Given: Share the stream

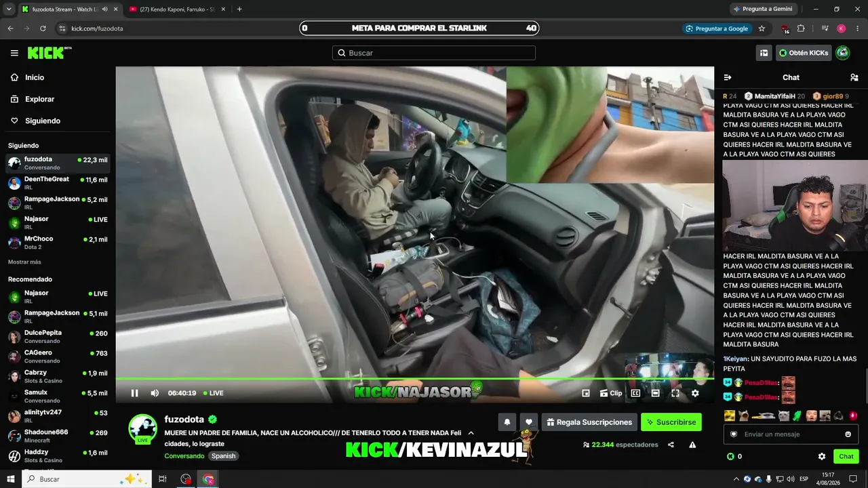Looking at the screenshot, I should click(671, 445).
